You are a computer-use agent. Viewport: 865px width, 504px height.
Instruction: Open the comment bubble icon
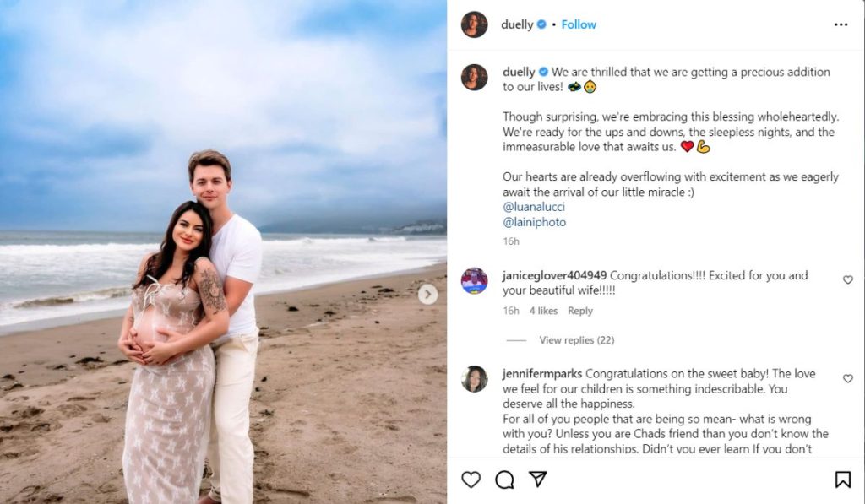tap(504, 480)
